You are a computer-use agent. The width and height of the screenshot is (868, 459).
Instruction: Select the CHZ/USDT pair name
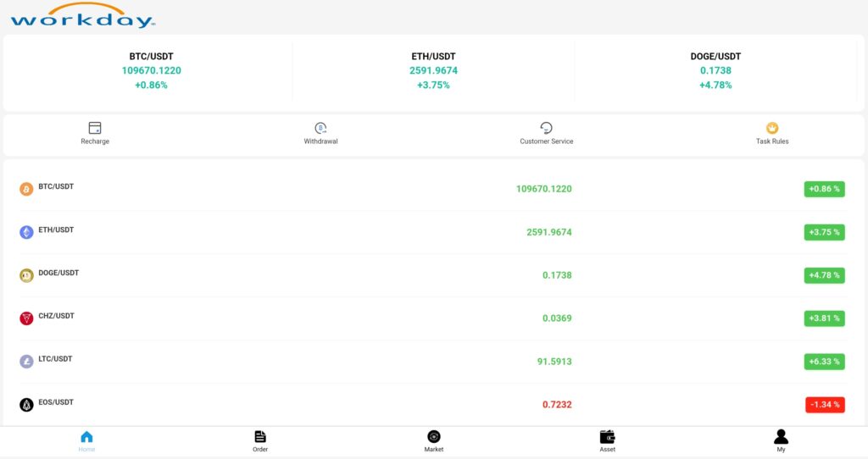[x=57, y=316]
